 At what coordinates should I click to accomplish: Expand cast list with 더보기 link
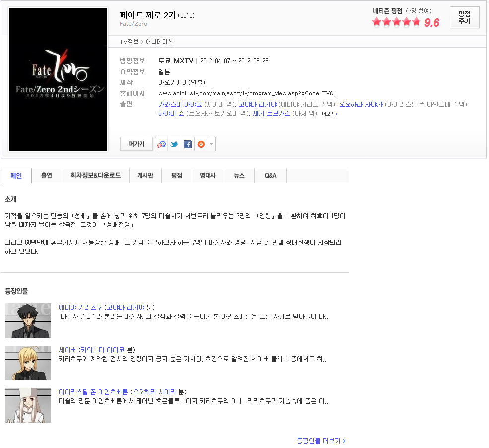pyautogui.click(x=330, y=114)
